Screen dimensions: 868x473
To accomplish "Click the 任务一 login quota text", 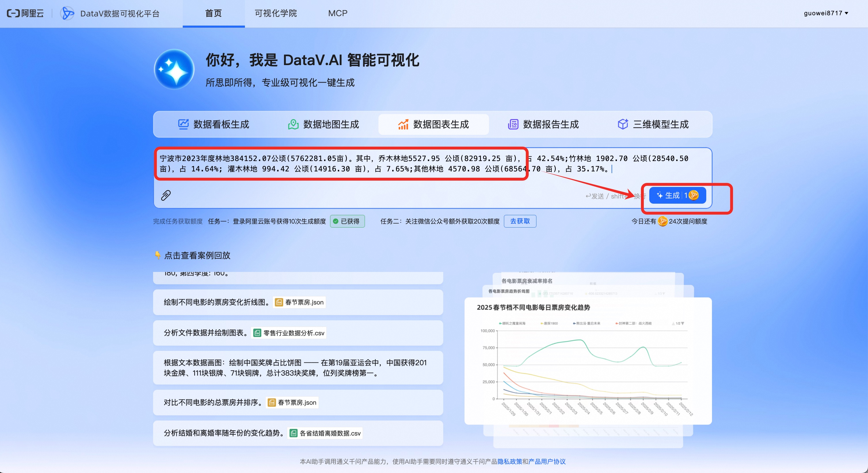I will click(267, 221).
